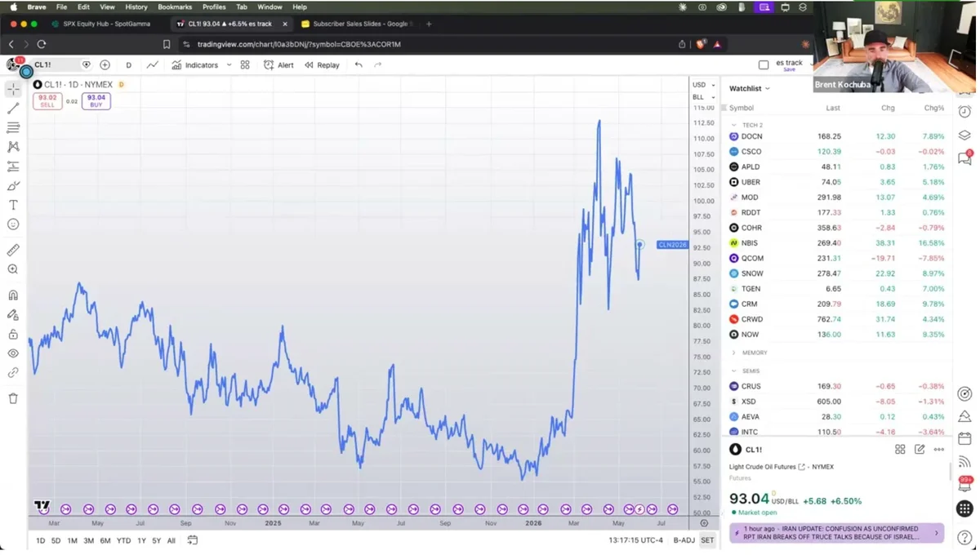Select the CRWD watchlist row
Viewport: 980px width, 555px height.
(x=837, y=319)
